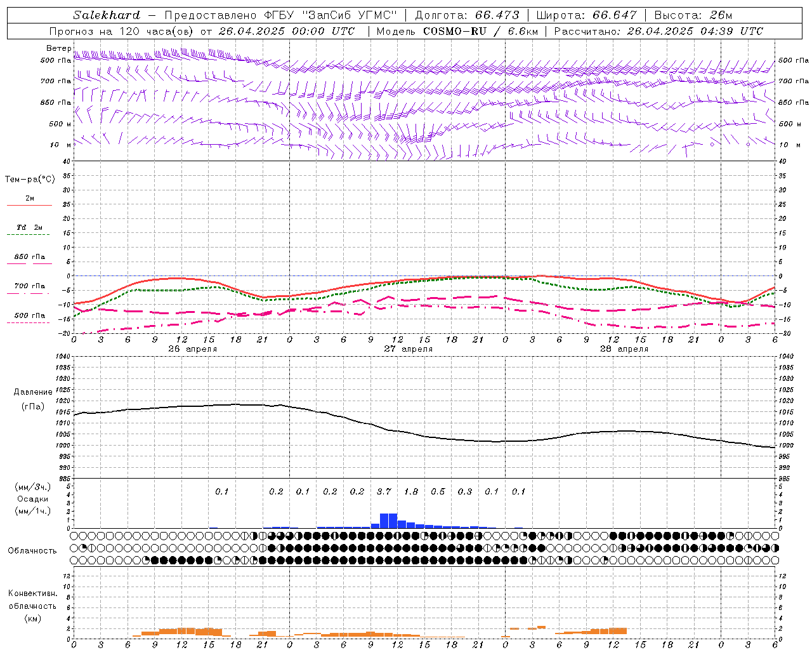Click the Td 2м dew point legend entry

(29, 227)
